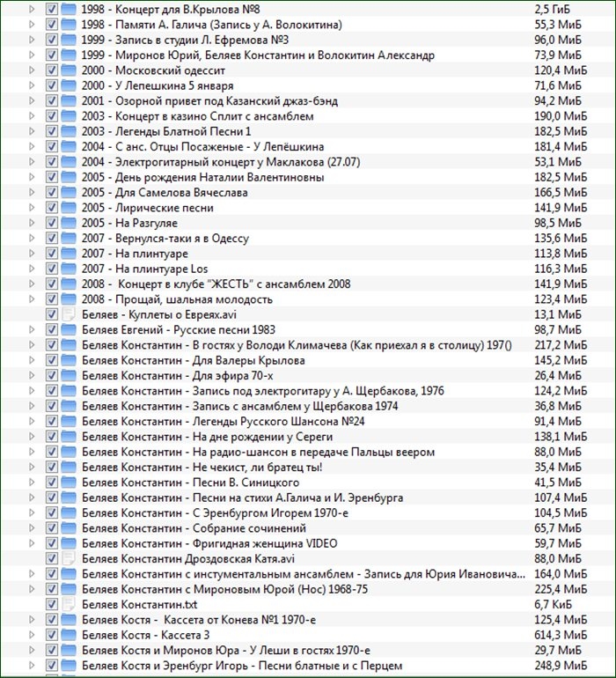Expand '2005 - День рождения Наталии Валентиновны' folder
The width and height of the screenshot is (616, 678).
point(32,177)
